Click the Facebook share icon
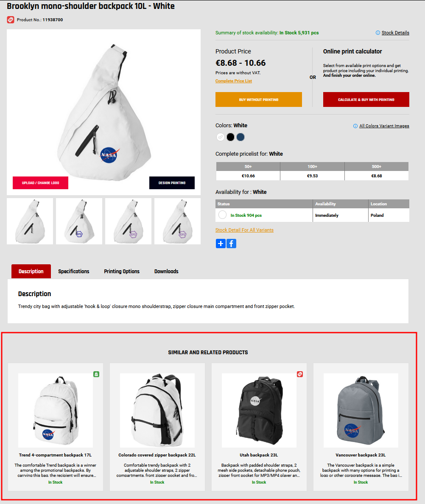 coord(231,244)
